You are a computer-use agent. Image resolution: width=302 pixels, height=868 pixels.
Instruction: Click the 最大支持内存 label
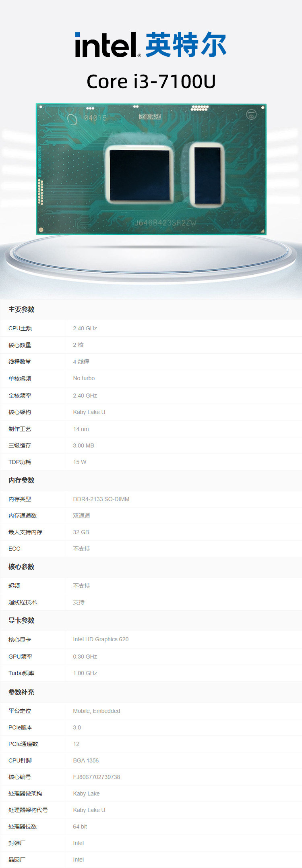[25, 532]
